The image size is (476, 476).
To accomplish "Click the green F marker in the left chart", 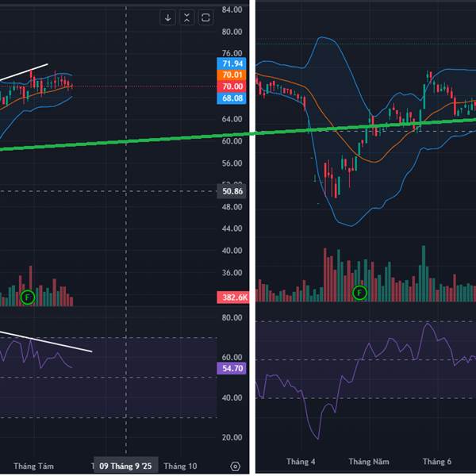I will pos(28,297).
